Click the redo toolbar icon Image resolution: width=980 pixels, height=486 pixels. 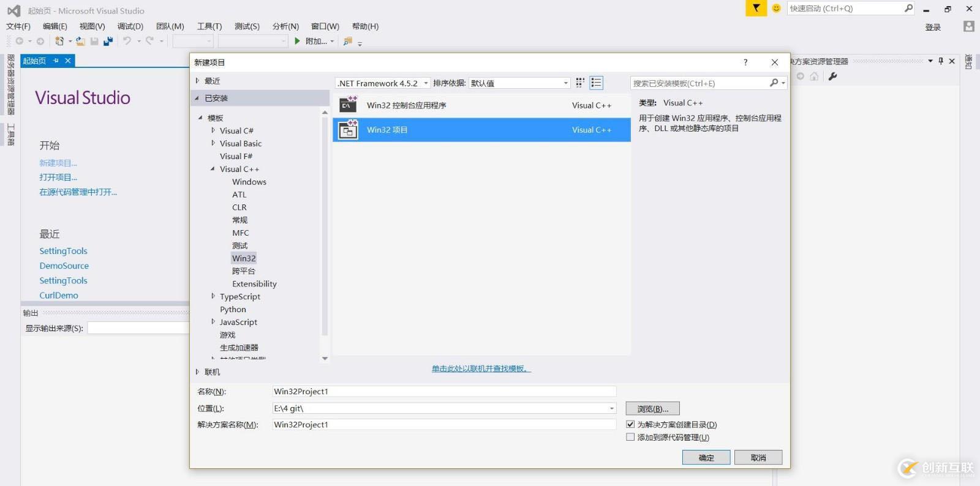tap(149, 41)
